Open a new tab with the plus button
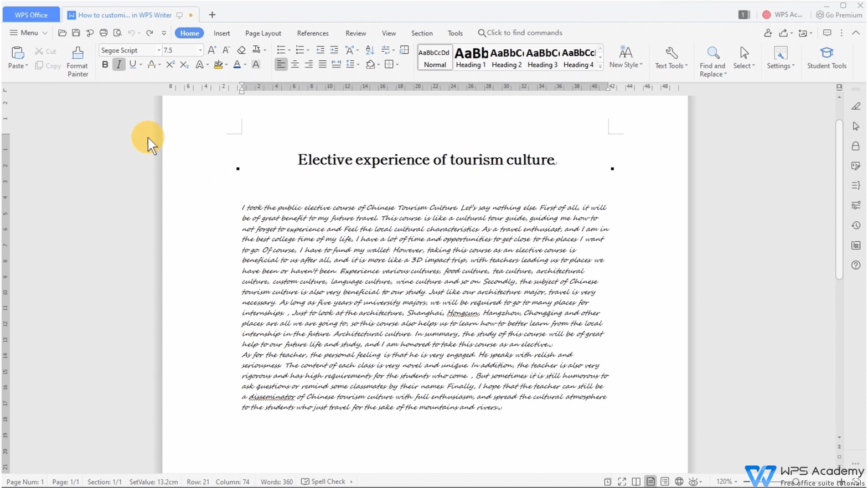Viewport: 868px width, 488px height. point(212,15)
